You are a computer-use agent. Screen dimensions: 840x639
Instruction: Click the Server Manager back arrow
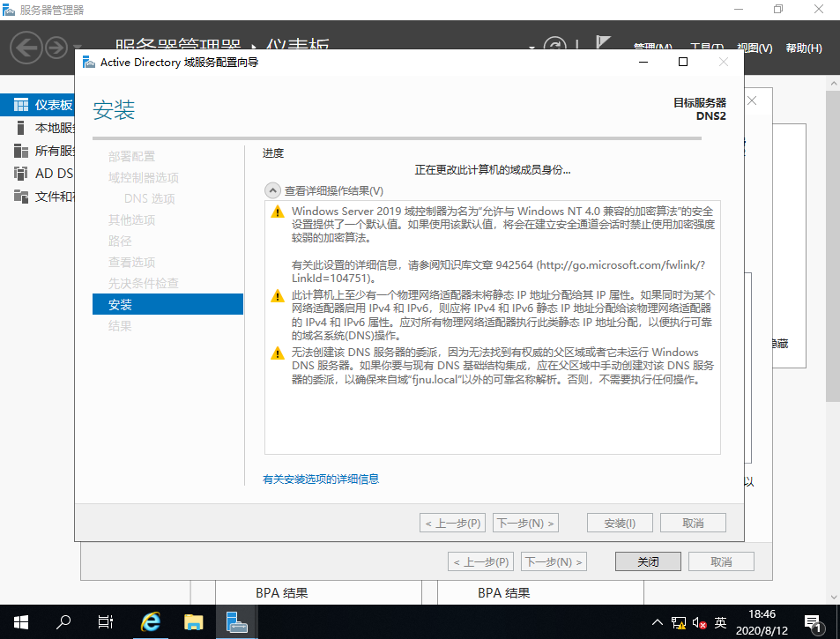(26, 48)
